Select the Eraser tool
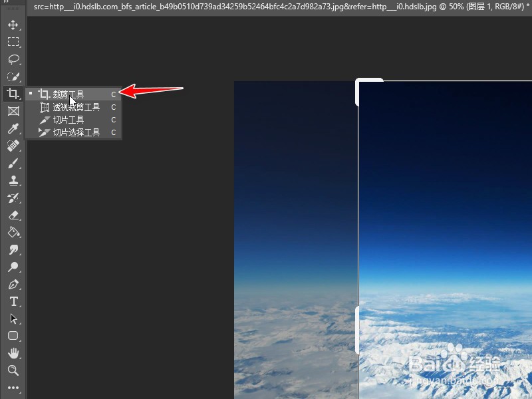Image resolution: width=532 pixels, height=399 pixels. (13, 215)
